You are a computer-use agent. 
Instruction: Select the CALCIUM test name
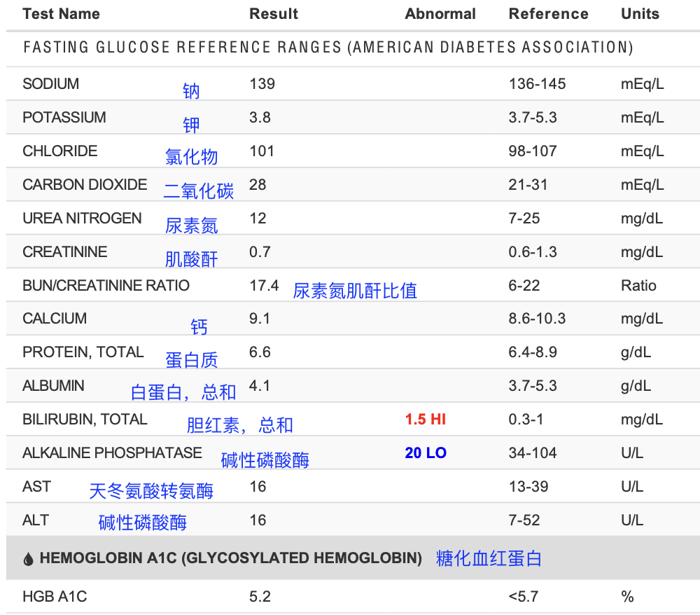coord(55,319)
